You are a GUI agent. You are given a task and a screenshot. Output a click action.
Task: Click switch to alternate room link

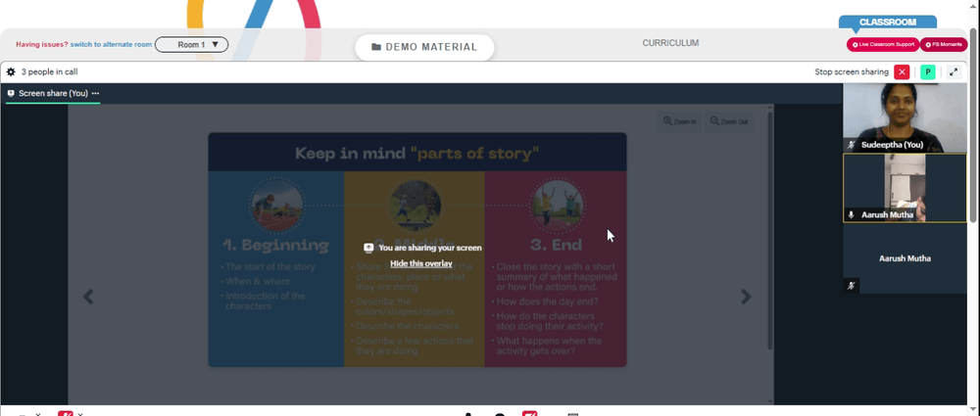click(112, 44)
